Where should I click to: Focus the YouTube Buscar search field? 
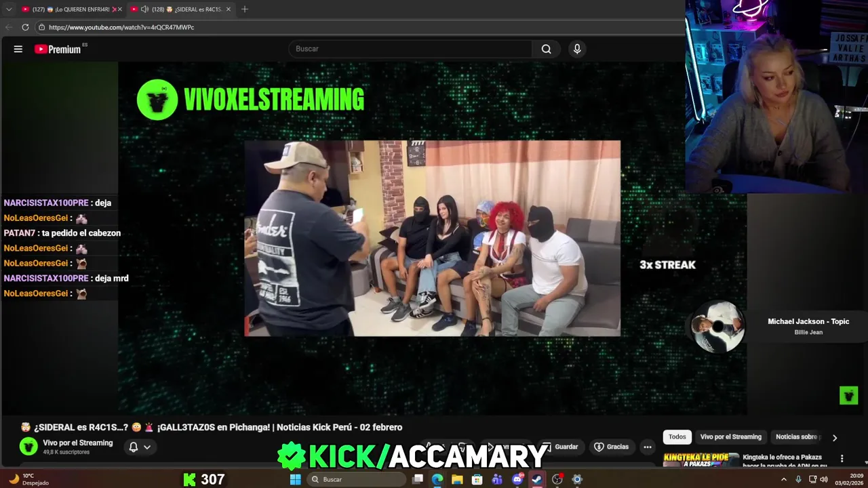[411, 49]
